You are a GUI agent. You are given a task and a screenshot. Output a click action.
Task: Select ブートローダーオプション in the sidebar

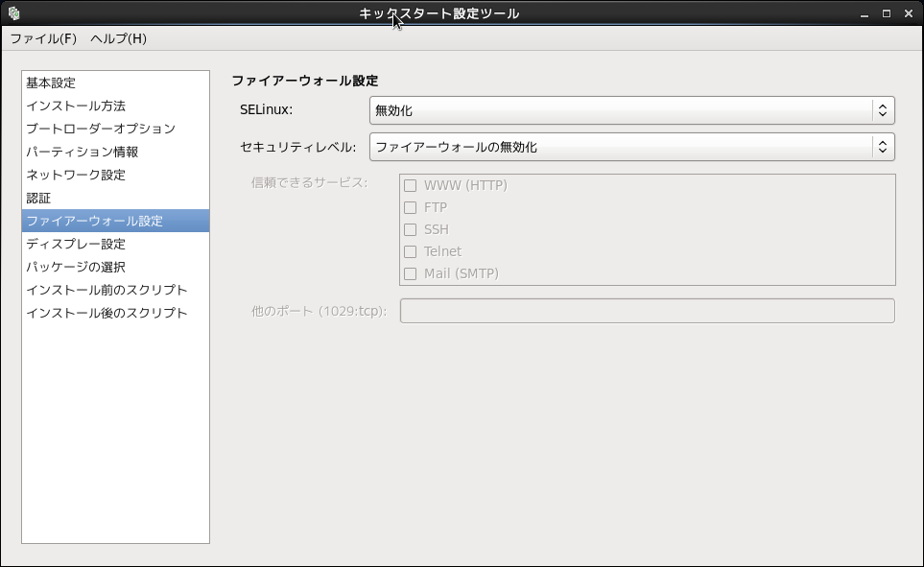coord(101,129)
